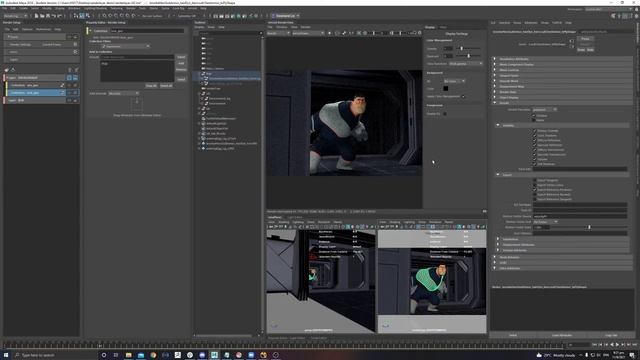Viewport: 640px width, 360px height.
Task: Toggle the Primary Visibility checkbox
Action: 534,131
